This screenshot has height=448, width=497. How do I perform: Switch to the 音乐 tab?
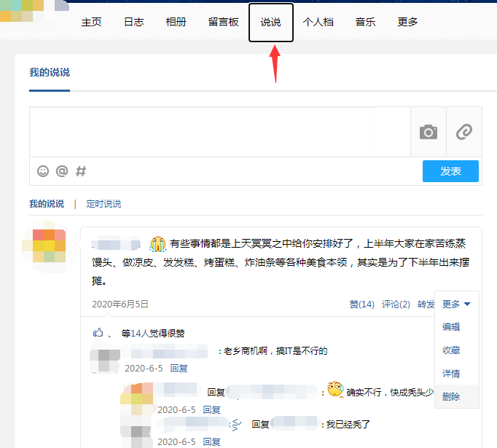[x=365, y=22]
